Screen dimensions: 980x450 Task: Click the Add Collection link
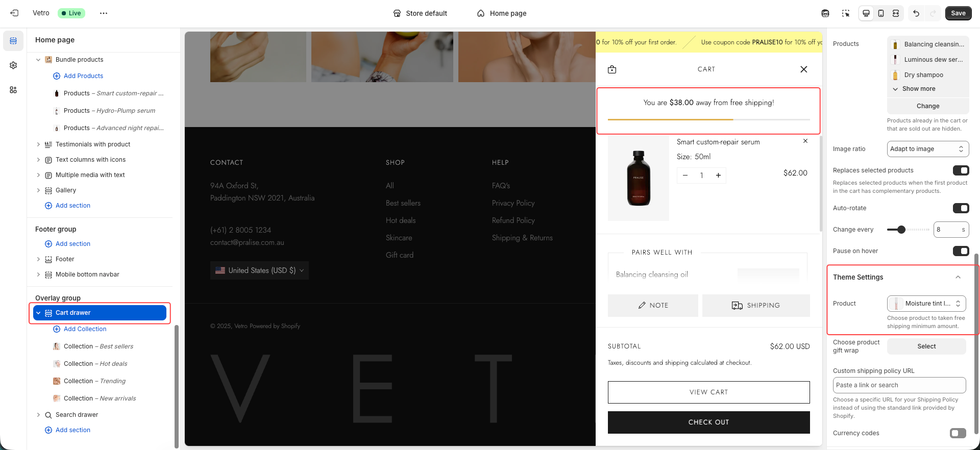coord(85,329)
